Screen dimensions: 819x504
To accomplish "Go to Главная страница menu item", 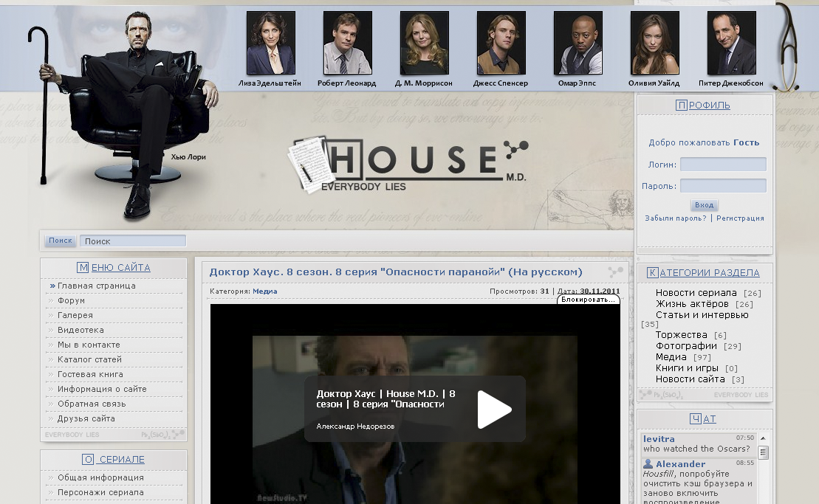I will pos(97,286).
